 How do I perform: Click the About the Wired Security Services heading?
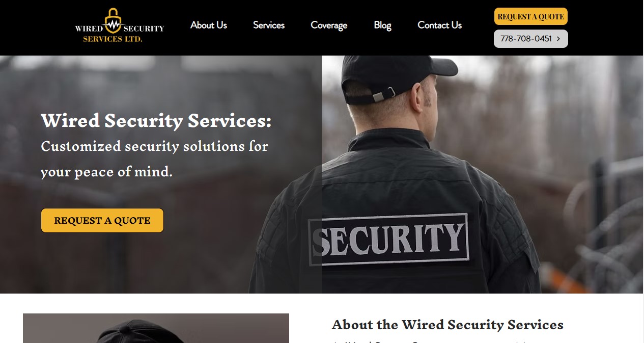(447, 325)
